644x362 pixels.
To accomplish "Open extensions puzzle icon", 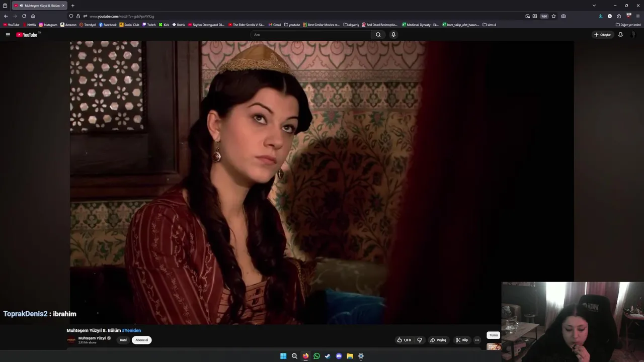I will pyautogui.click(x=619, y=16).
